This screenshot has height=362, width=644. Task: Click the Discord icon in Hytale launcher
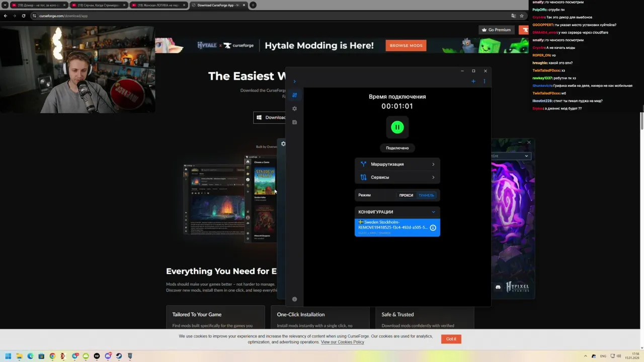[498, 287]
